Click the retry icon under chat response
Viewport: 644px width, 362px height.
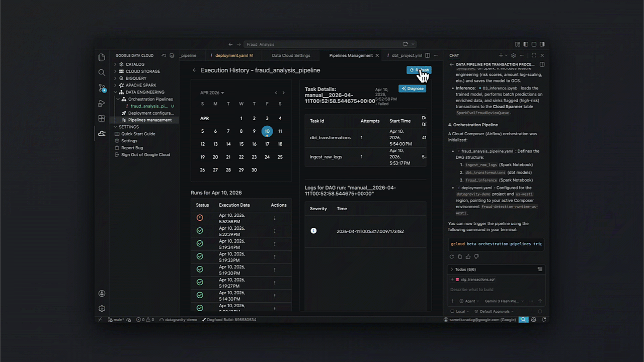pyautogui.click(x=452, y=257)
